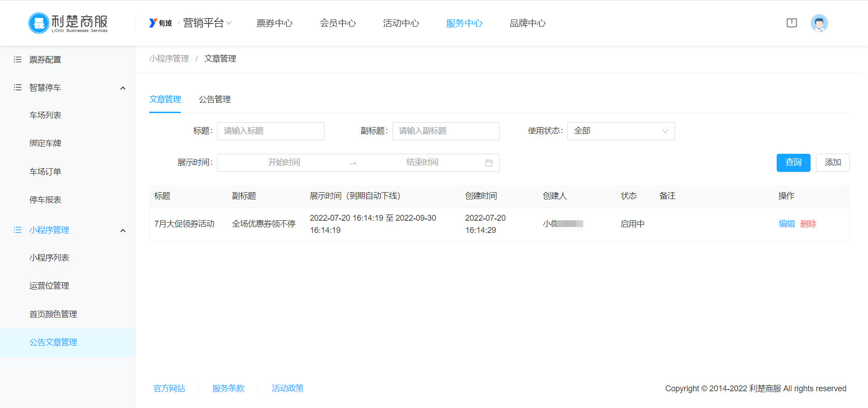The height and width of the screenshot is (408, 868).
Task: Click the 查询 search button
Action: [793, 163]
